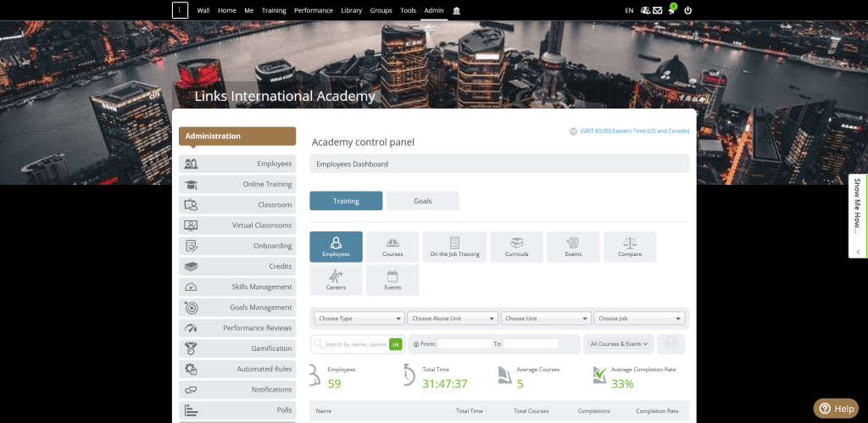Click the green ok search button
Screen dimensions: 868x423
click(x=395, y=344)
